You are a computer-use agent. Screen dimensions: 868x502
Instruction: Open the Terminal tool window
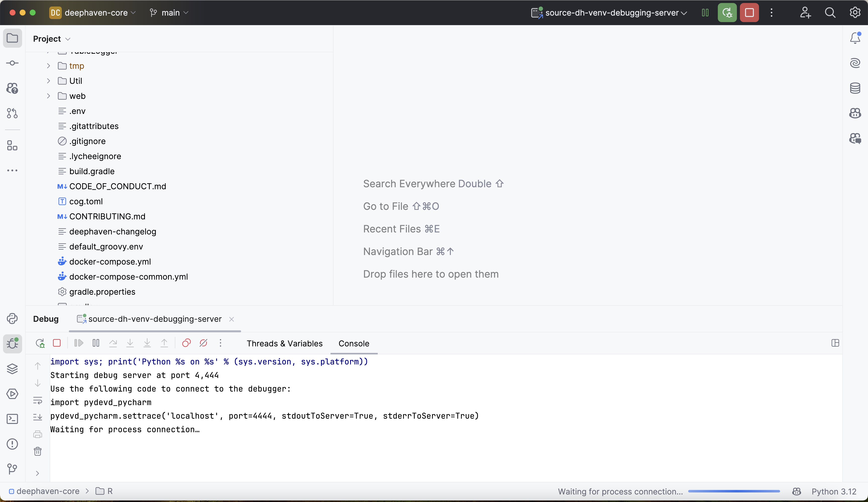pyautogui.click(x=12, y=419)
